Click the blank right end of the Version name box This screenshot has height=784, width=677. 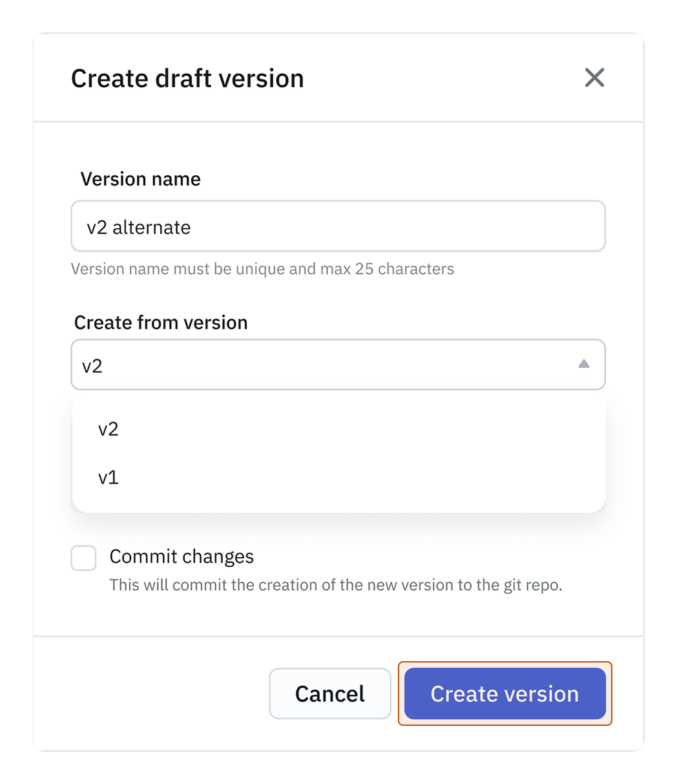tap(549, 226)
